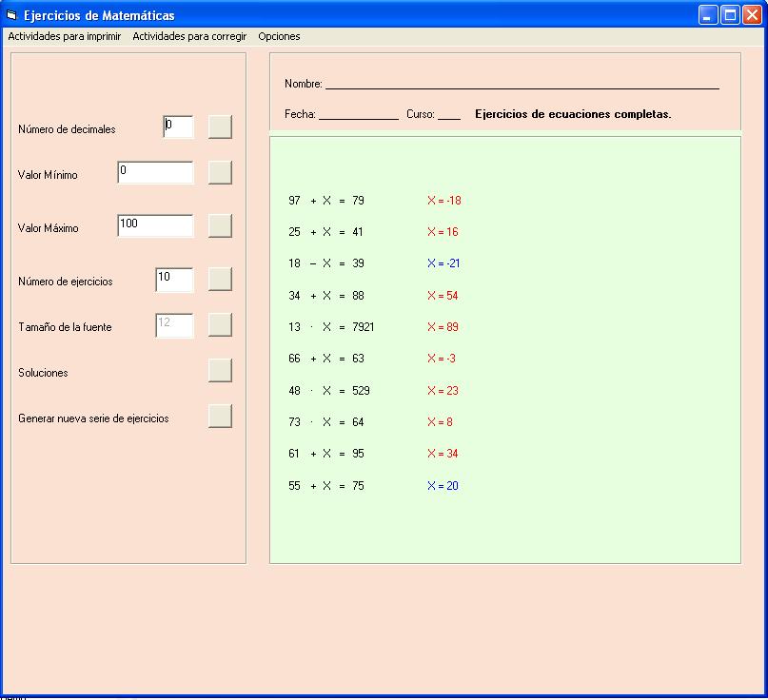Screen dimensions: 768x700
Task: Click the button beside Valor Mínimo
Action: (220, 173)
